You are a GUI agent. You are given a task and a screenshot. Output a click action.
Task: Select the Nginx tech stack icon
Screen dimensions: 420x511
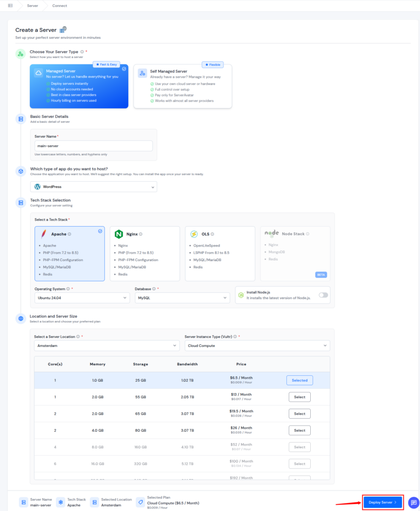tap(120, 233)
